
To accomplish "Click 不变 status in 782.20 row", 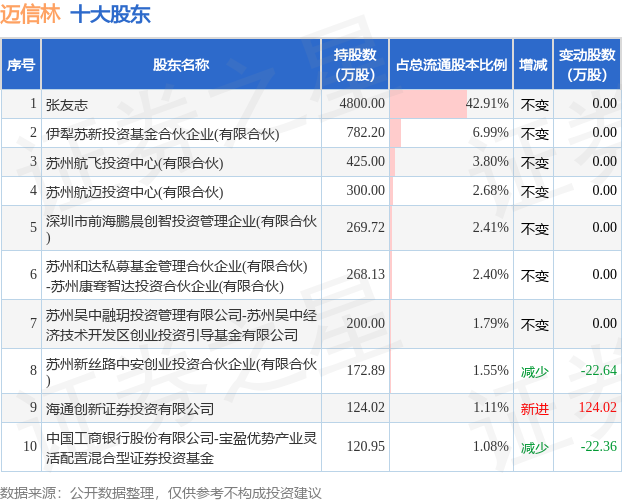I will point(534,134).
